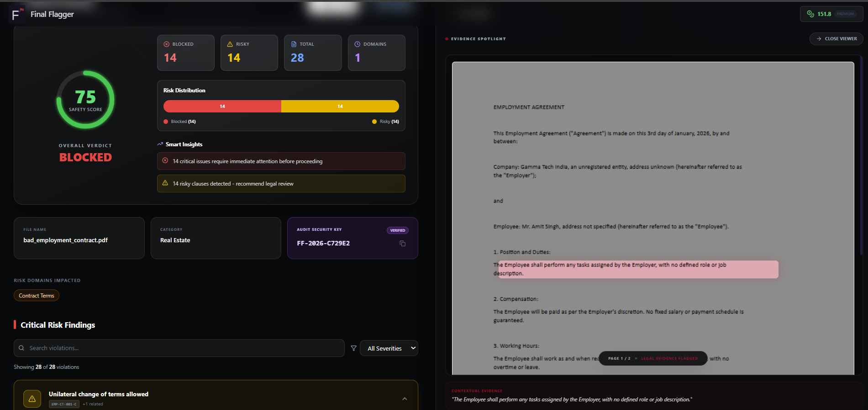Click the credits coin icon showing 151.8
868x410 pixels.
[x=810, y=14]
